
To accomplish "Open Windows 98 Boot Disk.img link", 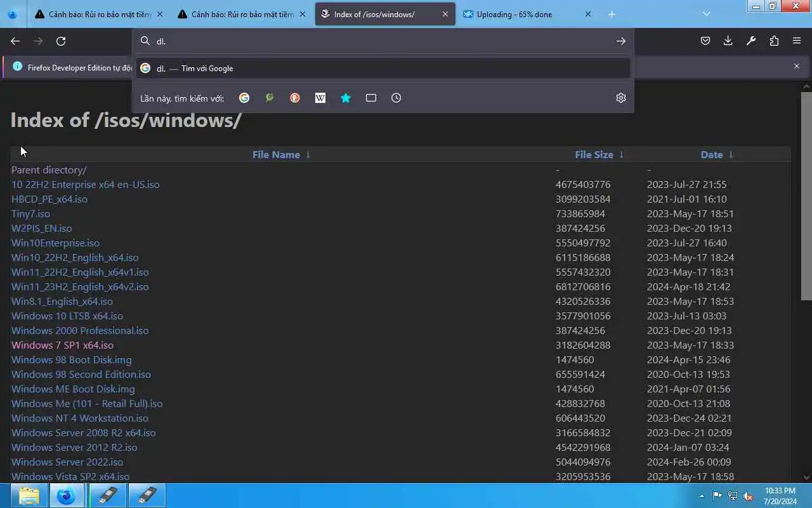I will (x=72, y=360).
